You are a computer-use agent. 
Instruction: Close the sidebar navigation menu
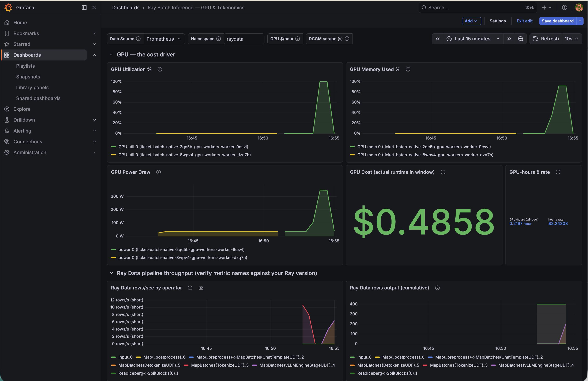tap(94, 8)
